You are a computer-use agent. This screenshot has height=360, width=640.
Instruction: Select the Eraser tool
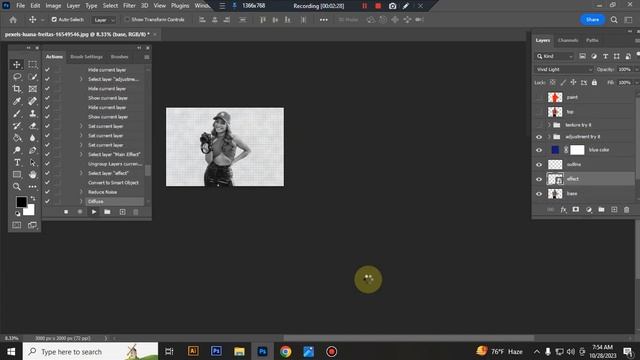pos(33,126)
